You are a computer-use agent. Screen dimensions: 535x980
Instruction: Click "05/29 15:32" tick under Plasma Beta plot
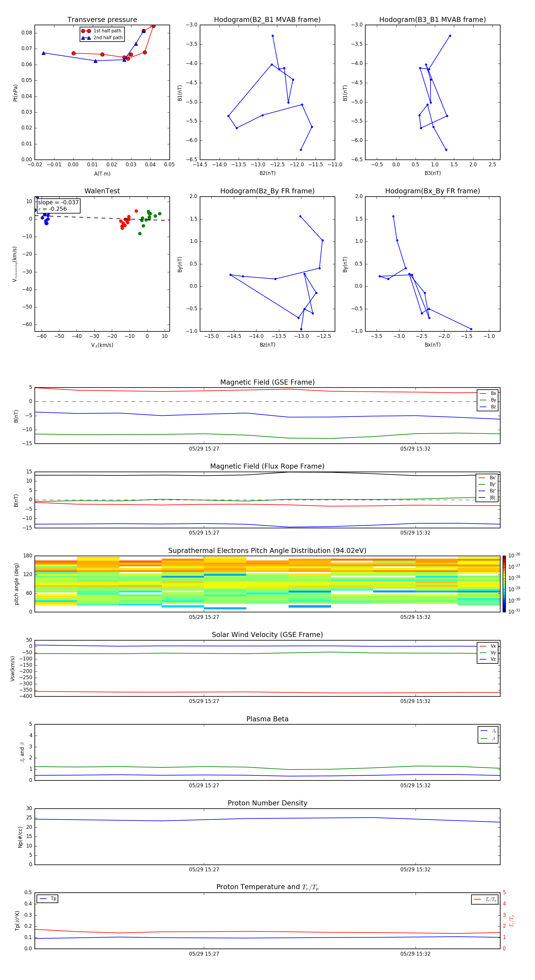click(x=415, y=785)
